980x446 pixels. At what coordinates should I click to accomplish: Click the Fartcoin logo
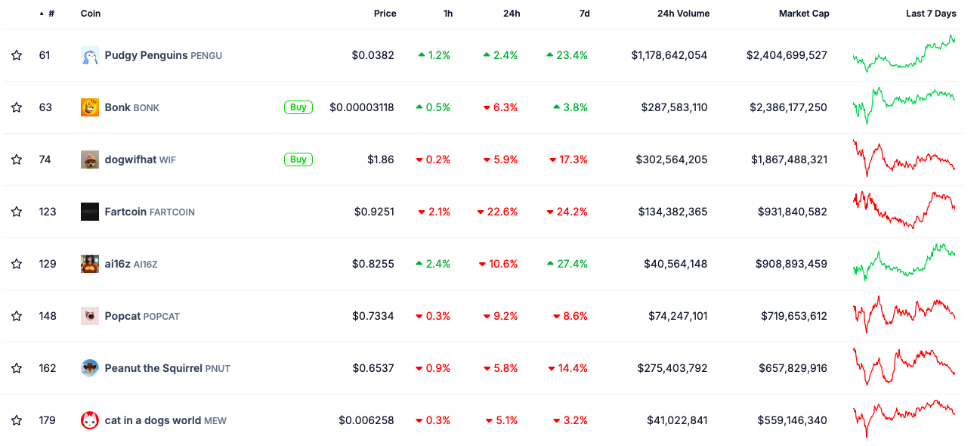coord(89,212)
